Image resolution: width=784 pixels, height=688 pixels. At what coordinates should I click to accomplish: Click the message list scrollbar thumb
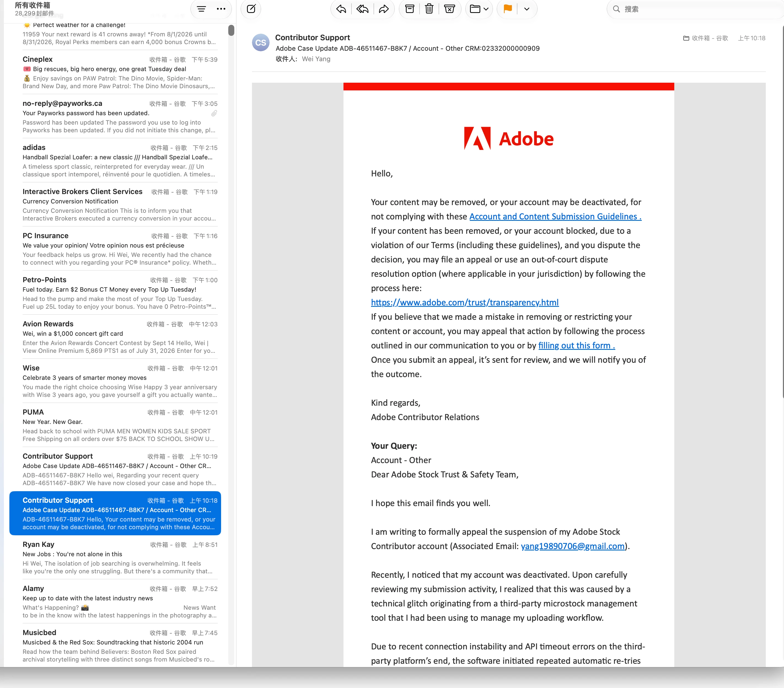pos(231,30)
